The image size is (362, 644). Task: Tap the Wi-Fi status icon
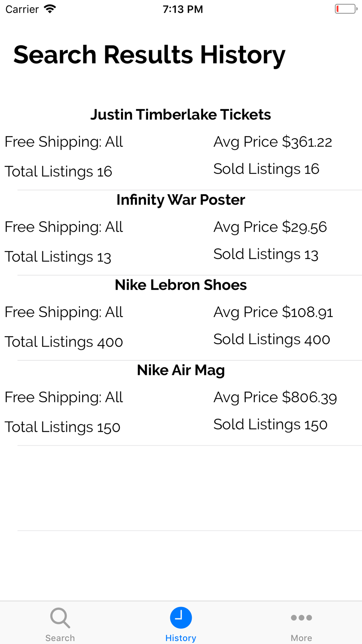pos(50,9)
